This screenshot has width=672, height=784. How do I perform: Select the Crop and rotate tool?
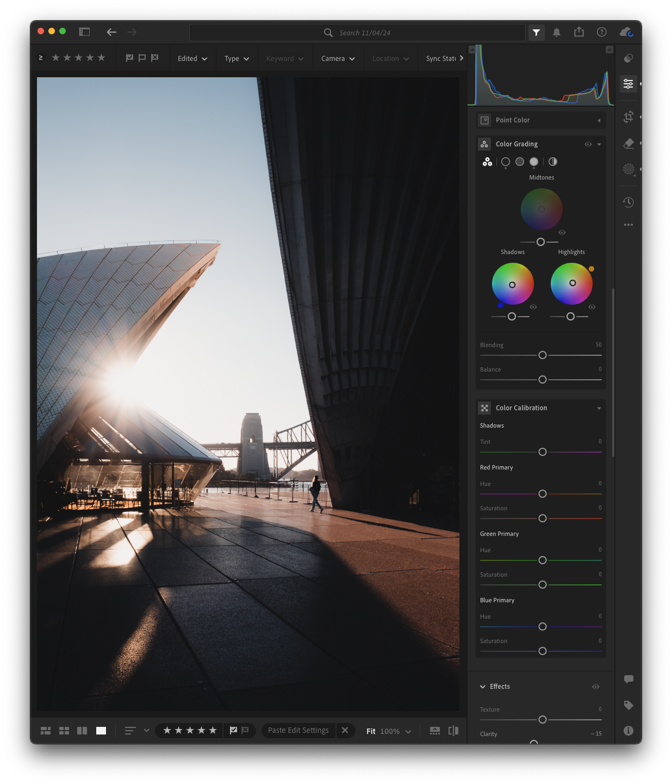(629, 116)
